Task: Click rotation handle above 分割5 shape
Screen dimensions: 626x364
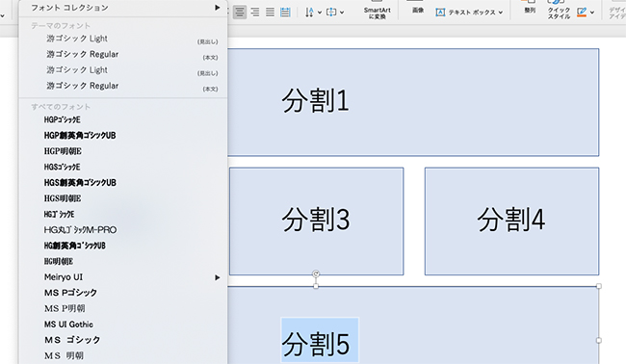Action: (316, 273)
